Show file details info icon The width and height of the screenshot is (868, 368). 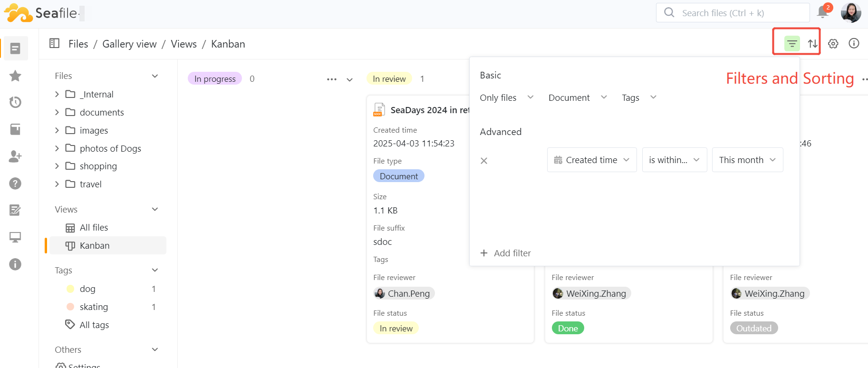(854, 44)
